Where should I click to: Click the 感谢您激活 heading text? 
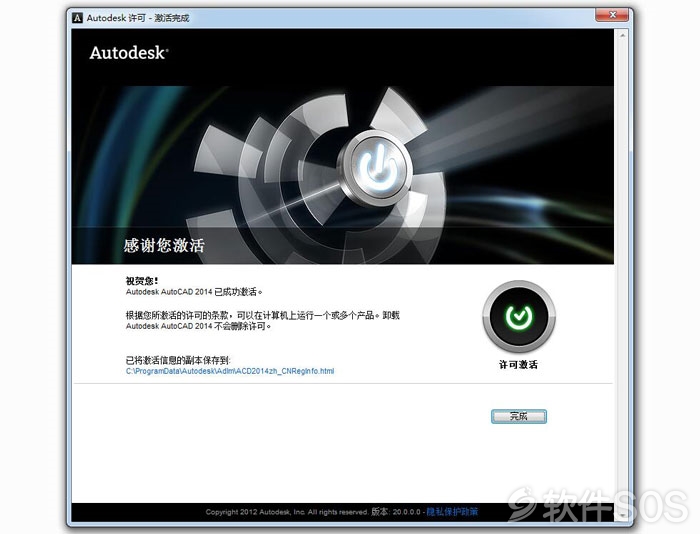pyautogui.click(x=164, y=245)
